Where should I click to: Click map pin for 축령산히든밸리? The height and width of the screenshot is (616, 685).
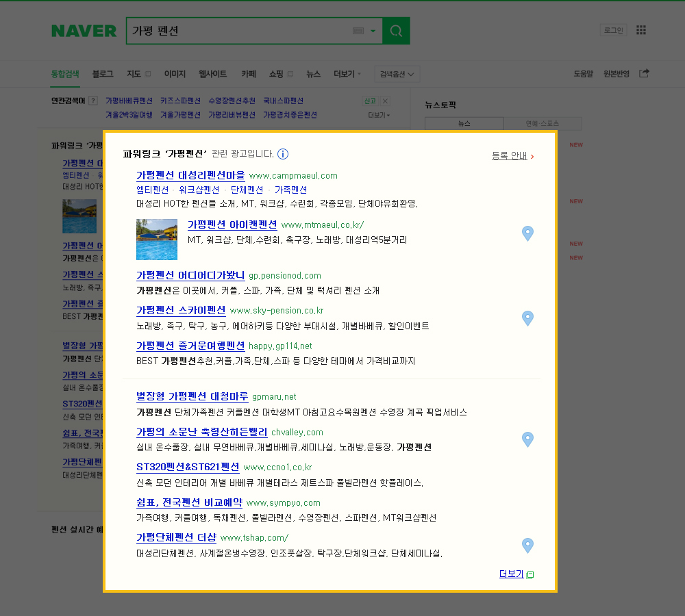click(527, 439)
